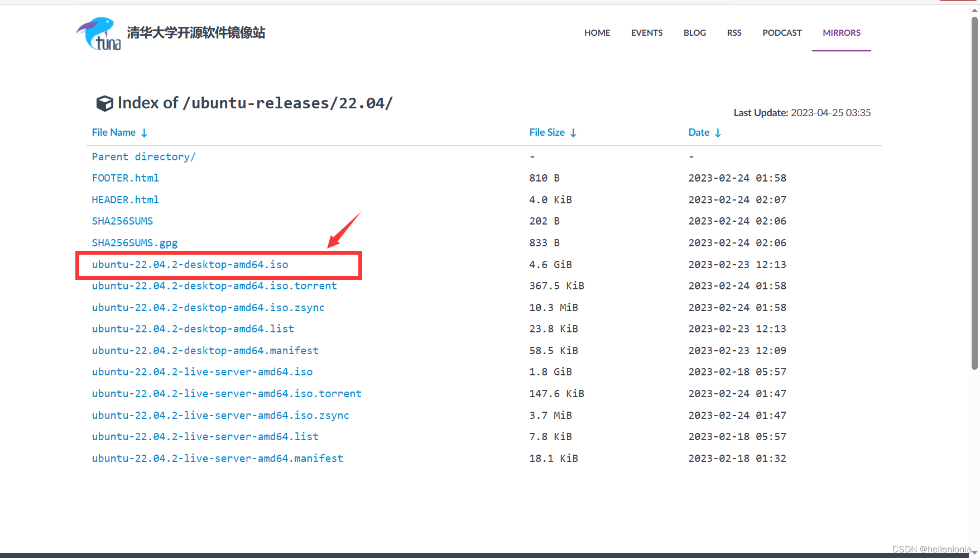This screenshot has width=980, height=558.
Task: Open ubuntu-22.04.2-desktop-amd64.list
Action: click(x=193, y=329)
